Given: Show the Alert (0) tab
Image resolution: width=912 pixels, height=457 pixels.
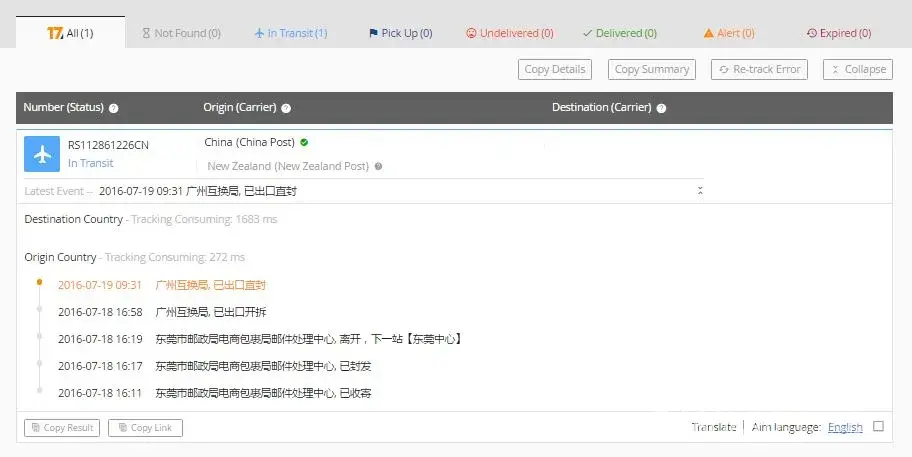Looking at the screenshot, I should (x=729, y=33).
